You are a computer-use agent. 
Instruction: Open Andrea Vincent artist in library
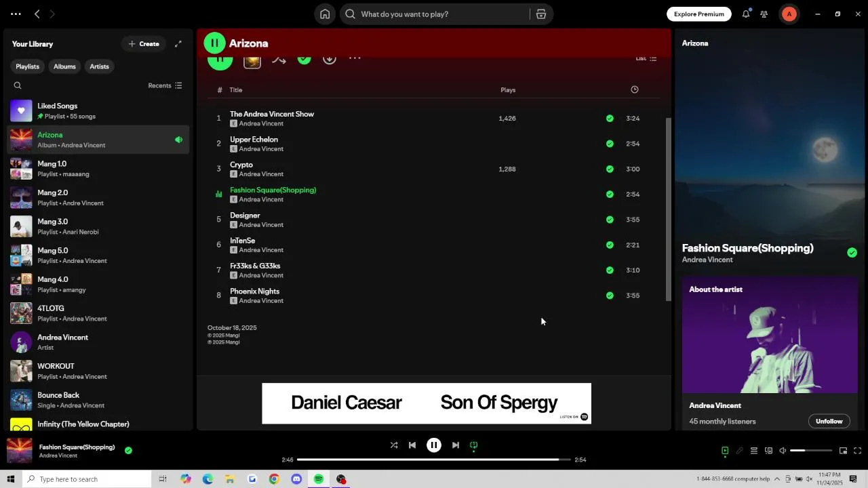(x=99, y=342)
